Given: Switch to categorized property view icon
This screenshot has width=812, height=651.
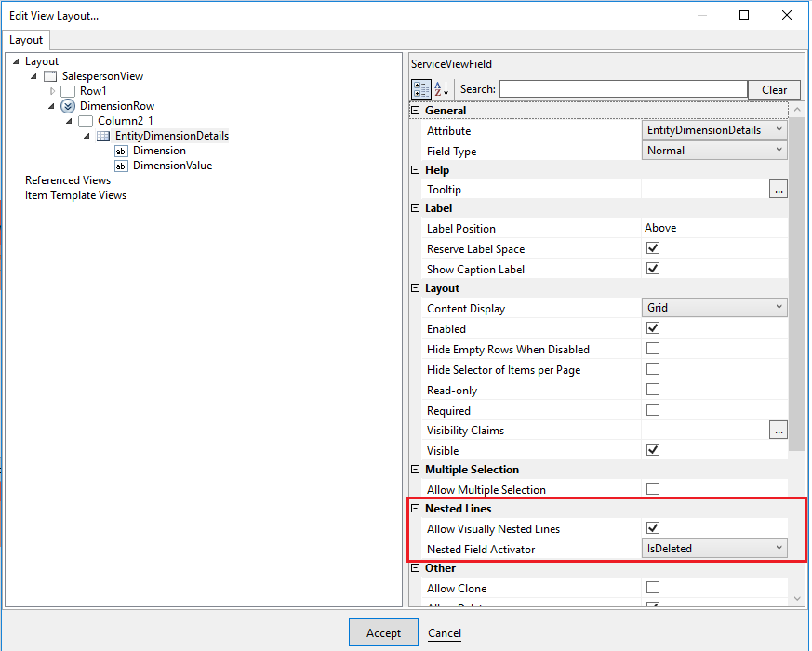Looking at the screenshot, I should [x=421, y=89].
